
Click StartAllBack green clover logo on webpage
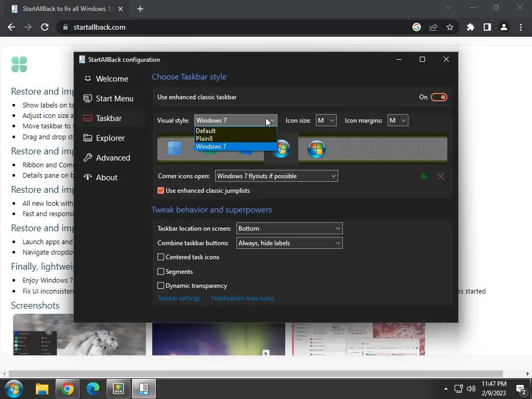[x=19, y=64]
